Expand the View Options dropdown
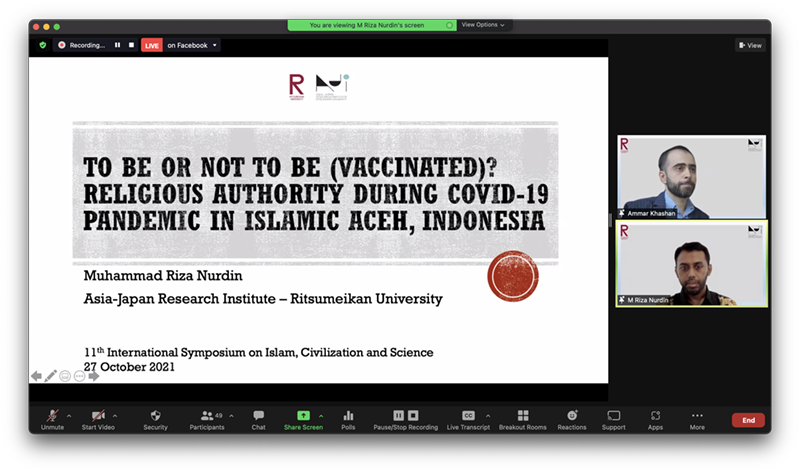The image size is (800, 472). (483, 25)
